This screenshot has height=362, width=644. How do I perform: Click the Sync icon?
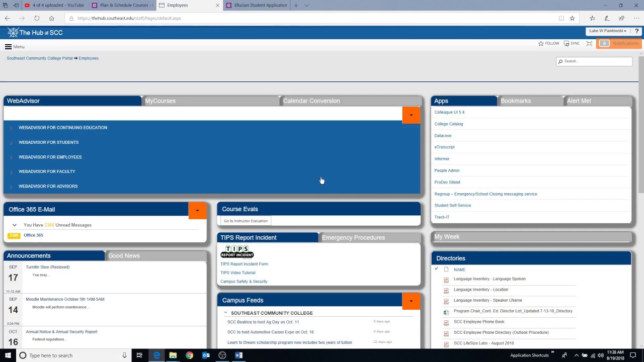567,44
